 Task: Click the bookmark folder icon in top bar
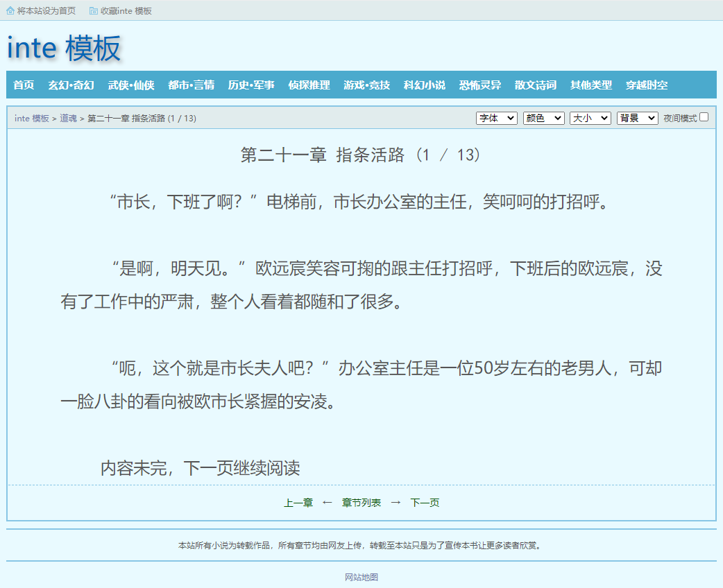tap(94, 10)
